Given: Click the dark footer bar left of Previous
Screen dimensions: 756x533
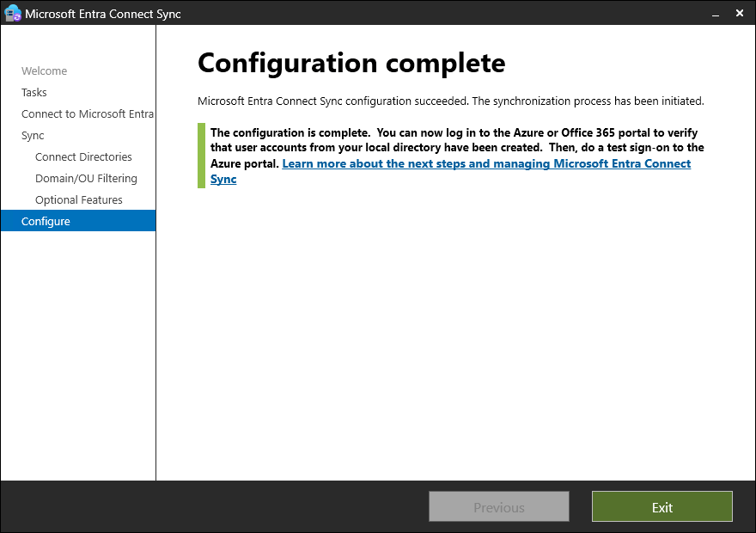Looking at the screenshot, I should 215,507.
